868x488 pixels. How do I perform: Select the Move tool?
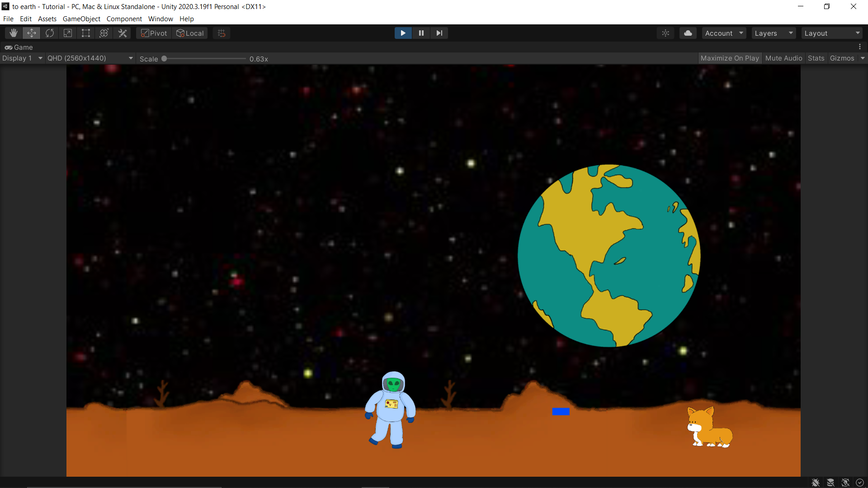coord(32,33)
